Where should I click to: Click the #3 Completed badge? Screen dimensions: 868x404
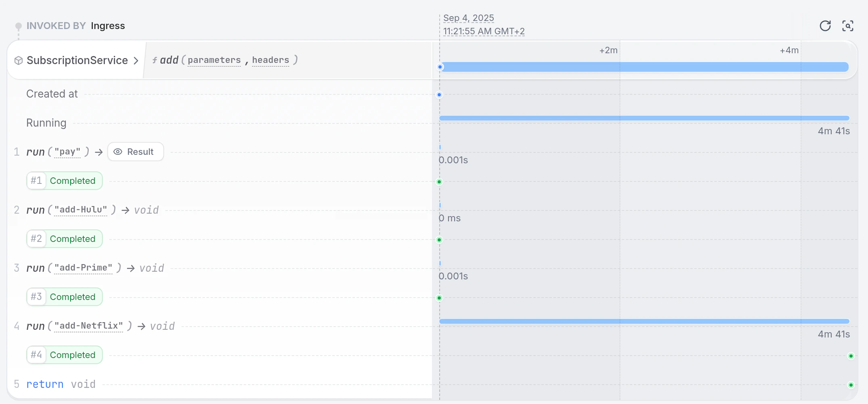point(65,297)
